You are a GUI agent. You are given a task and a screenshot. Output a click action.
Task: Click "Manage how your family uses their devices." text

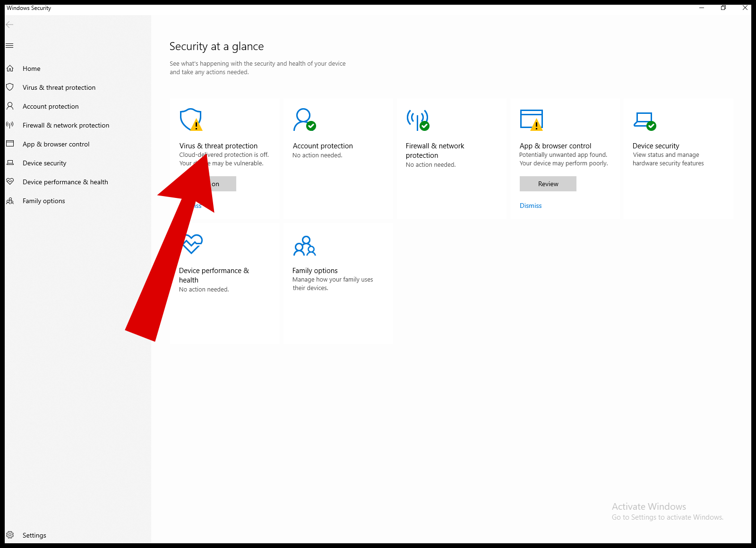pyautogui.click(x=333, y=283)
